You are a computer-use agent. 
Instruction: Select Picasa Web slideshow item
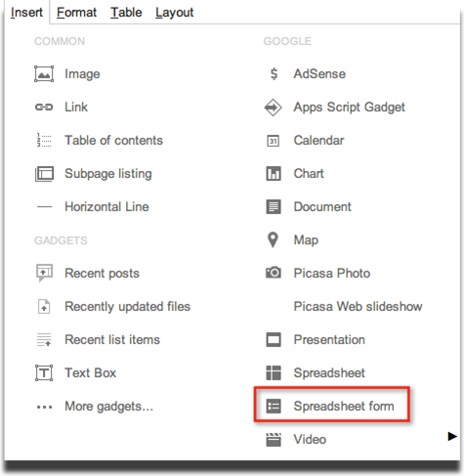click(358, 307)
